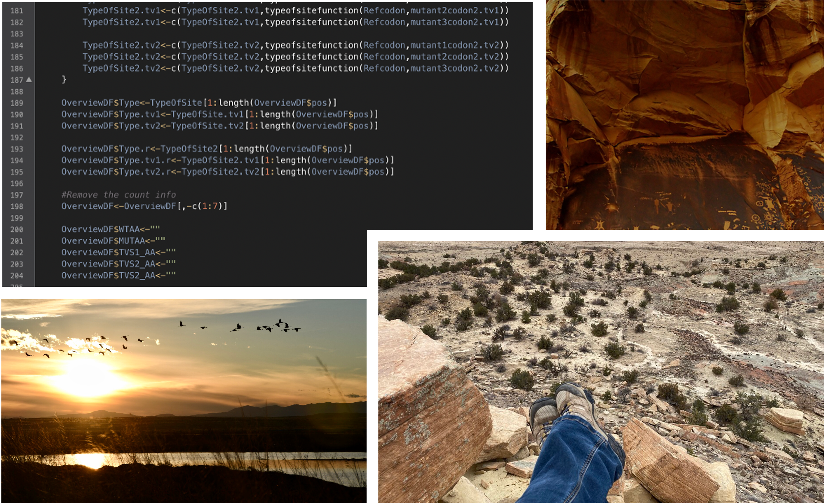Click the fold arrow beside line 187

[x=29, y=80]
